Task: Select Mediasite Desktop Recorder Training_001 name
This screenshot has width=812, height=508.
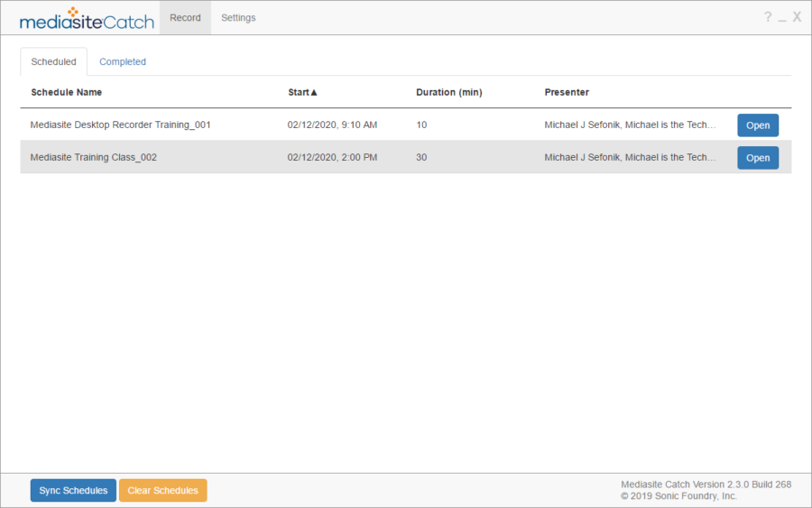Action: click(x=120, y=125)
